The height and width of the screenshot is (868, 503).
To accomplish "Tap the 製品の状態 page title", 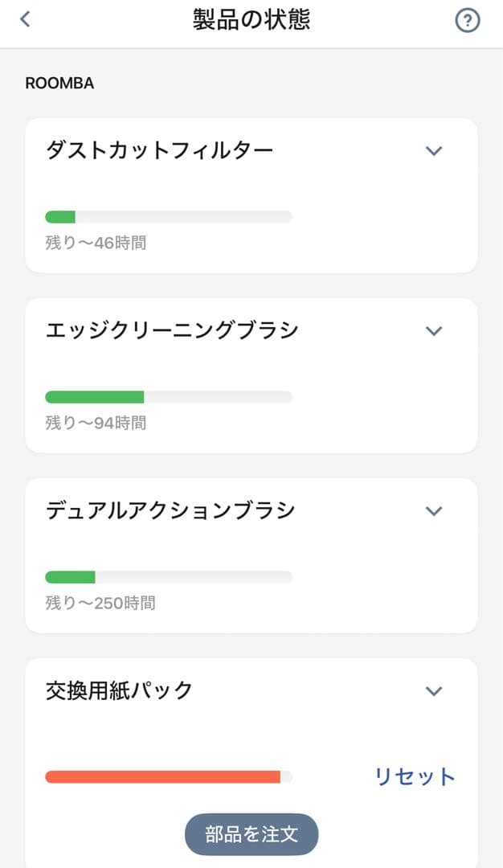I will pyautogui.click(x=251, y=20).
